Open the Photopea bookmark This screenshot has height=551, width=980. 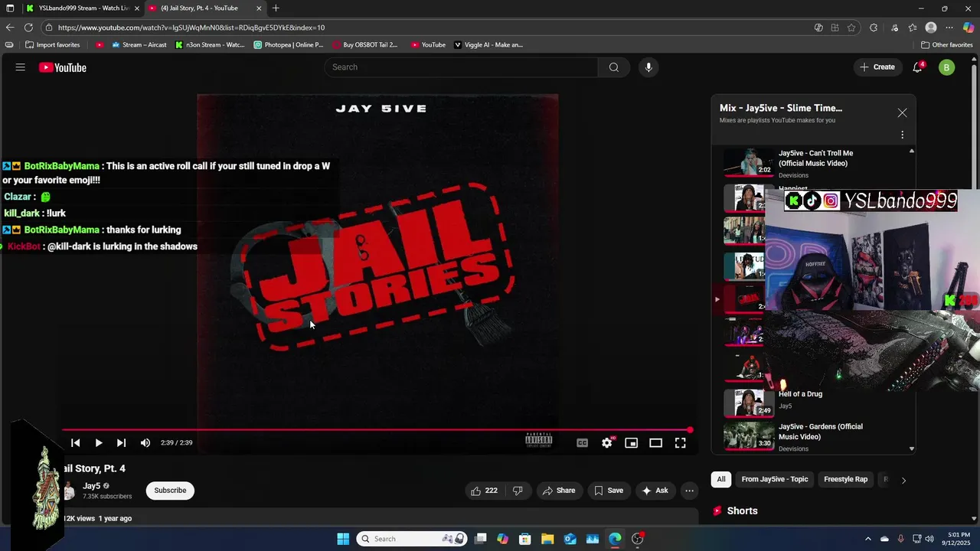(289, 45)
